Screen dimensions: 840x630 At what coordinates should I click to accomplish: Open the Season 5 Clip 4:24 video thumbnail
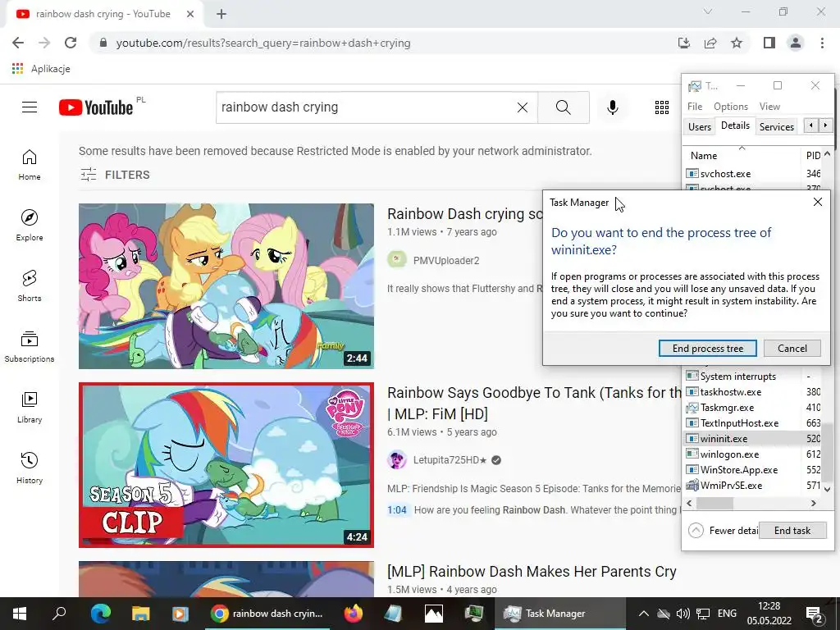226,465
